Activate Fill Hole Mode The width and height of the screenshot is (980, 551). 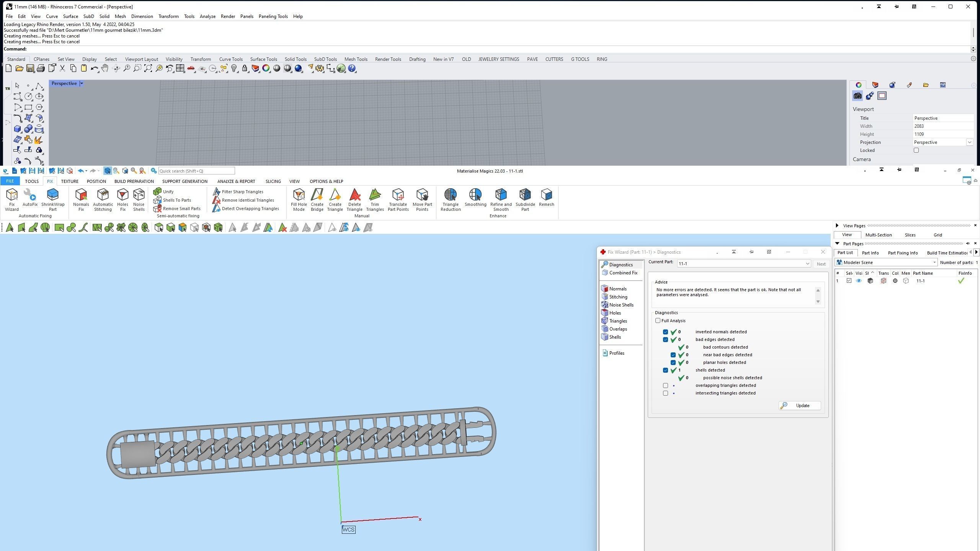click(x=299, y=199)
